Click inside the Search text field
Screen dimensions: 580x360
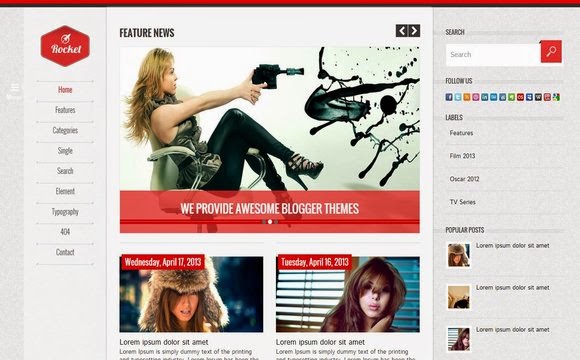493,55
